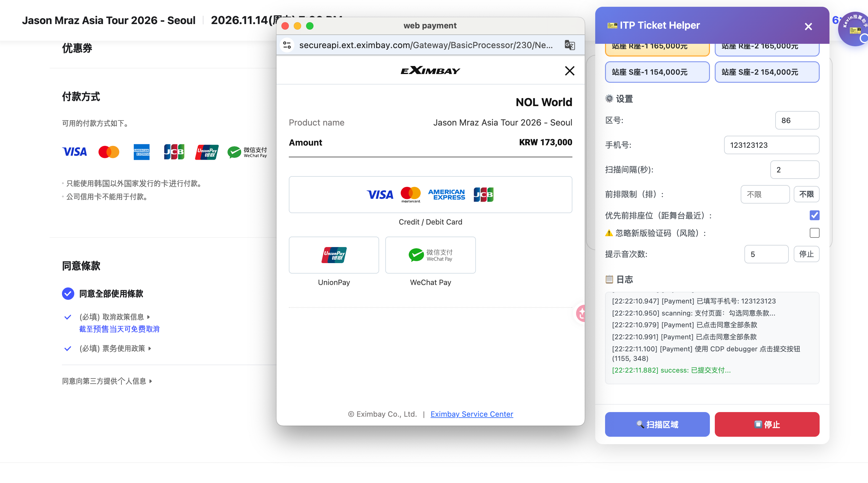Viewport: 868px width, 483px height.
Task: Click the JCB logo on NOL payment page
Action: (x=174, y=152)
